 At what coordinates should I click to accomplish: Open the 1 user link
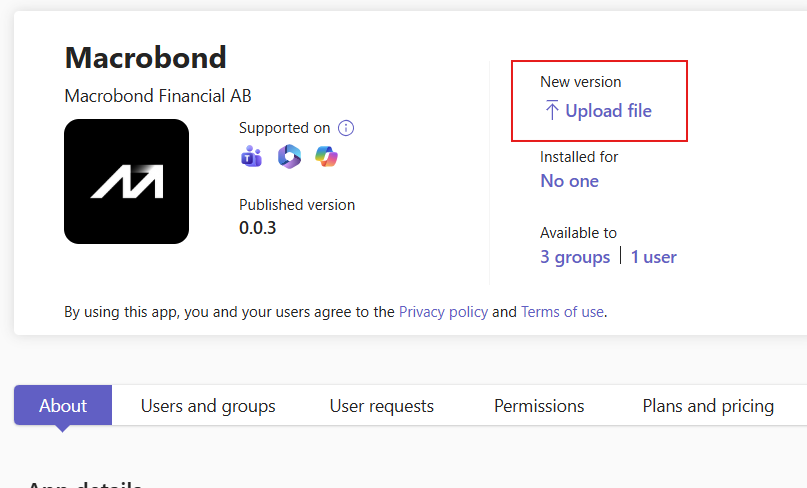[x=654, y=257]
